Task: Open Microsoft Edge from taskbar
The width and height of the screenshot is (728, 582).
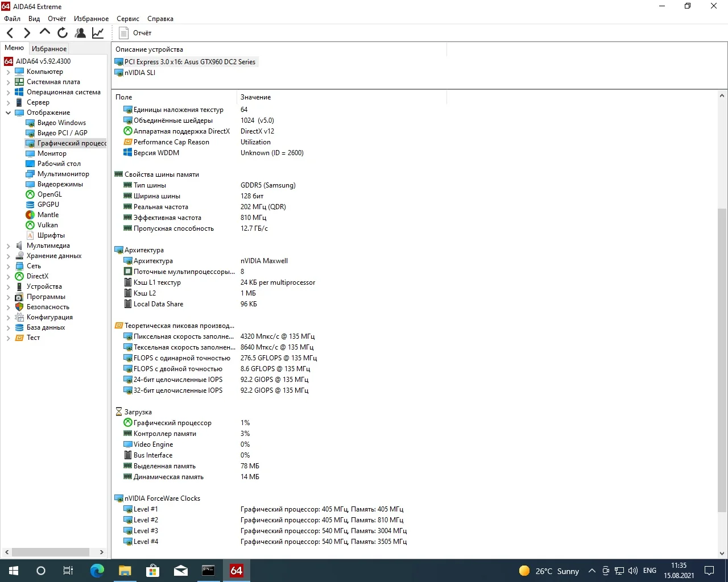Action: tap(97, 571)
